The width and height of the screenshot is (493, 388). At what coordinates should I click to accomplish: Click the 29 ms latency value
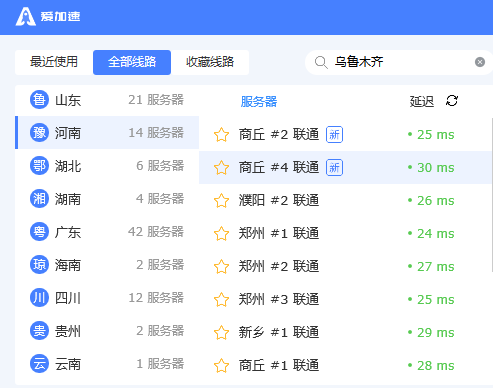tap(435, 333)
